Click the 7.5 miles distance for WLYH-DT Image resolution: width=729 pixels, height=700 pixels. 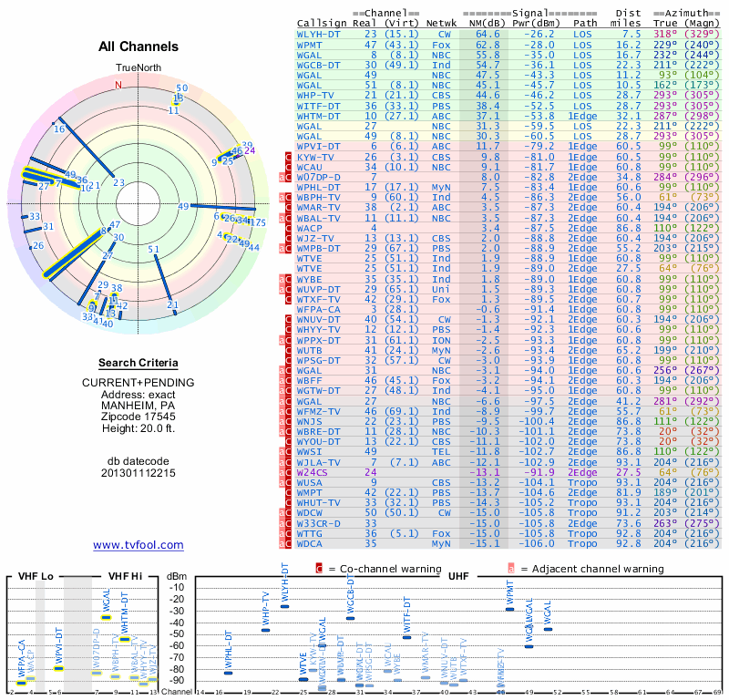coord(631,35)
